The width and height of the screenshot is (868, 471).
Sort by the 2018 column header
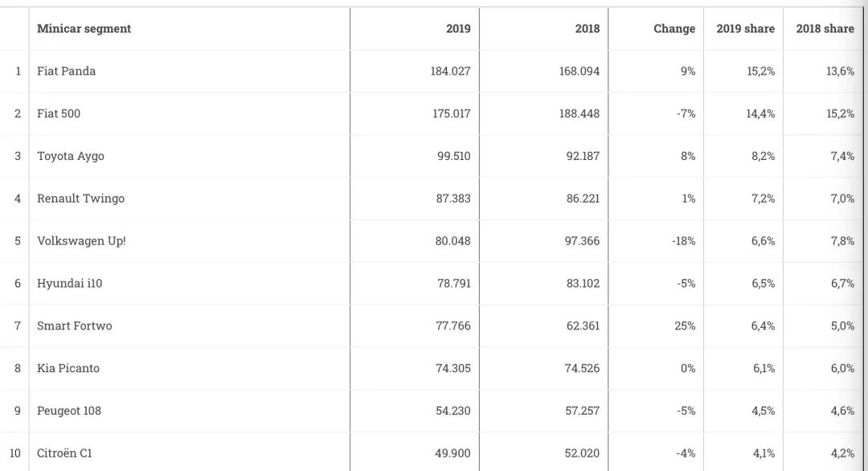588,29
